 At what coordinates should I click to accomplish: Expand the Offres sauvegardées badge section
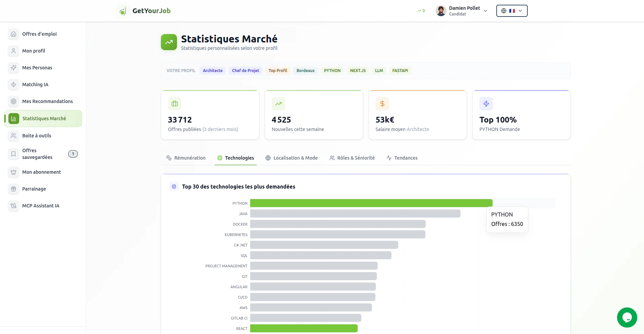pos(73,154)
